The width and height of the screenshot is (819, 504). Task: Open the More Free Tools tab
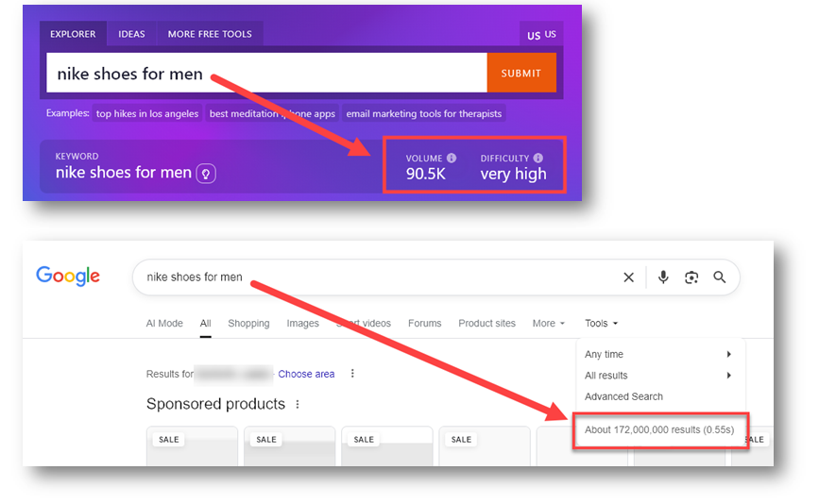(x=210, y=34)
